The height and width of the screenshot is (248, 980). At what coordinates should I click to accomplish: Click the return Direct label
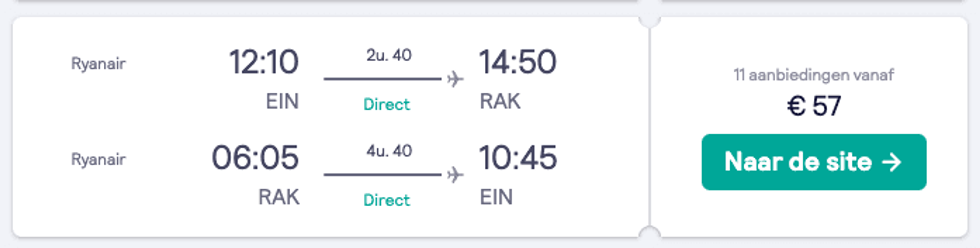[387, 200]
